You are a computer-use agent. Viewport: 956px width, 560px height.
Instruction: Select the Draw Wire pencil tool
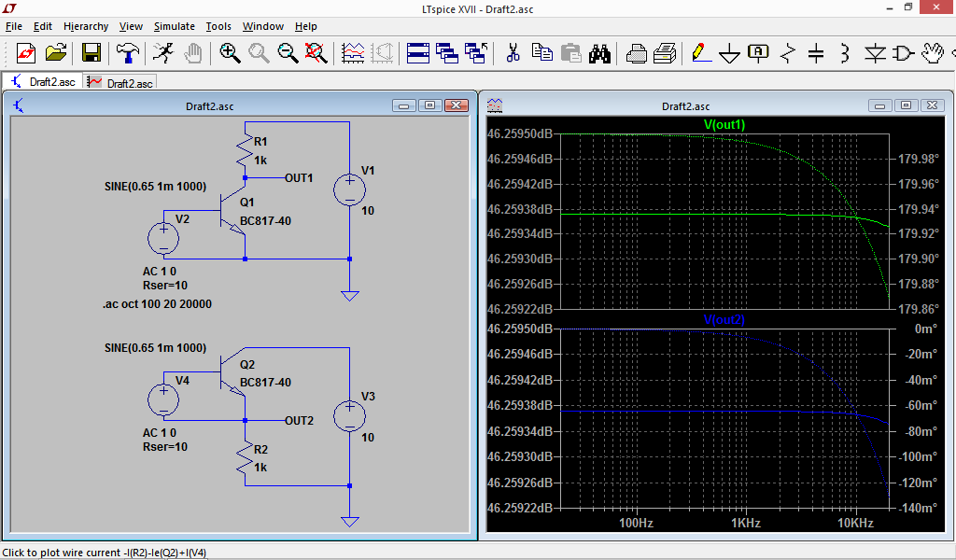(x=701, y=53)
